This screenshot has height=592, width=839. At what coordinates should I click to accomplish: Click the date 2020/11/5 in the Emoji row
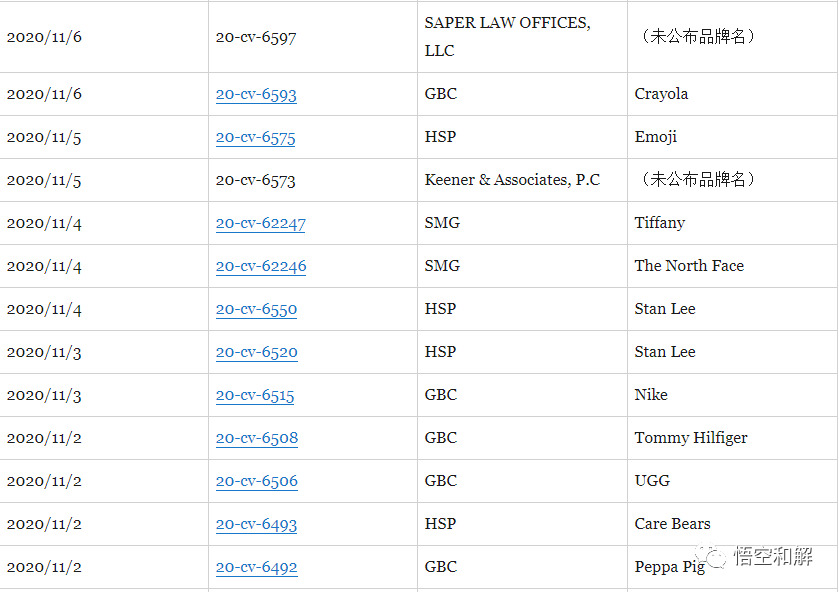[44, 138]
